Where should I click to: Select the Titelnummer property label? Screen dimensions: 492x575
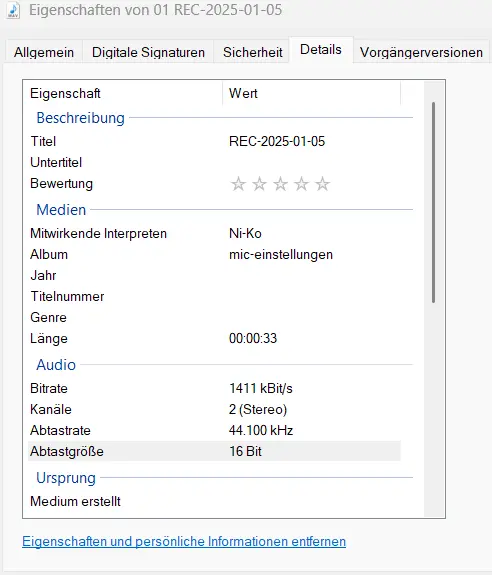[67, 296]
